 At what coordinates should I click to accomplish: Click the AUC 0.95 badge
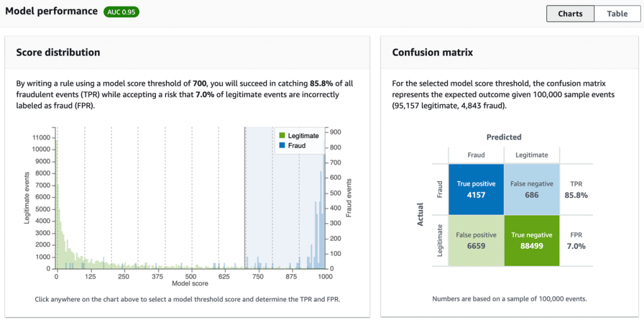[121, 11]
